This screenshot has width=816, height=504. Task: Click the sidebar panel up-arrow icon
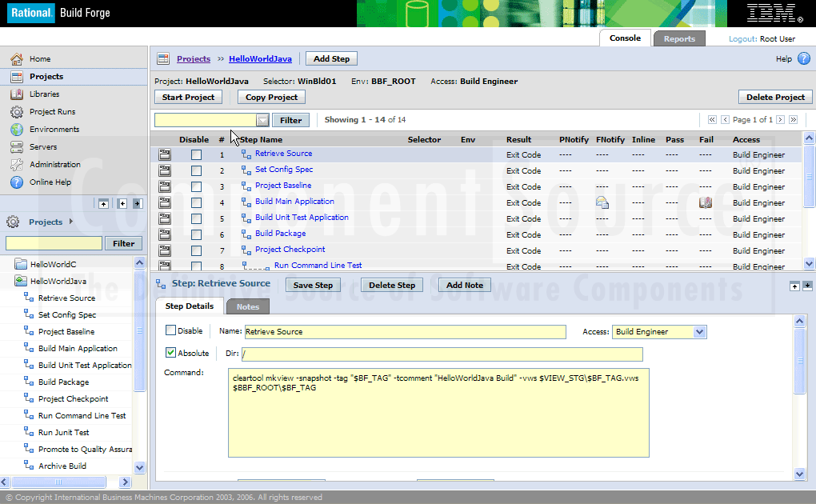coord(103,203)
